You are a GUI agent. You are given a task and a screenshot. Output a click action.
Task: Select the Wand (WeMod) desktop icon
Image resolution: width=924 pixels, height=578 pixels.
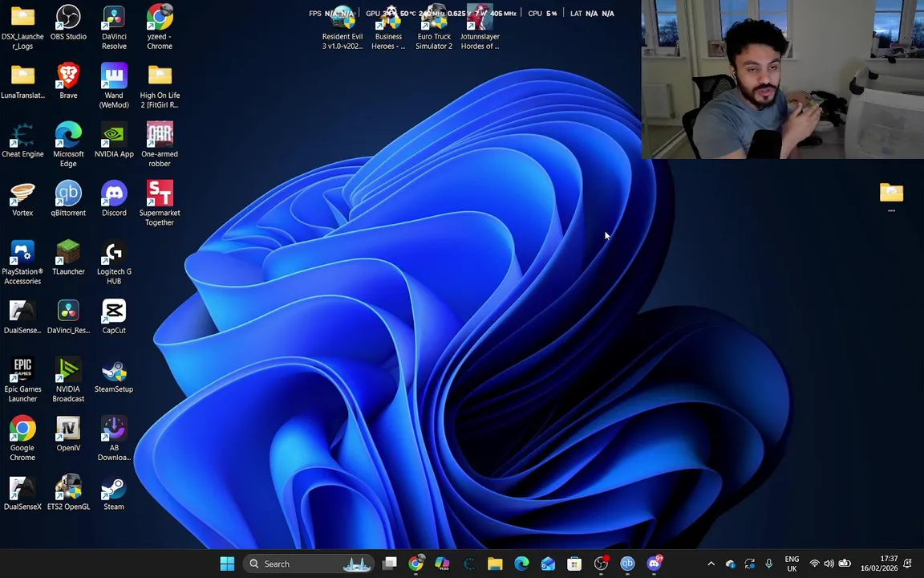114,86
